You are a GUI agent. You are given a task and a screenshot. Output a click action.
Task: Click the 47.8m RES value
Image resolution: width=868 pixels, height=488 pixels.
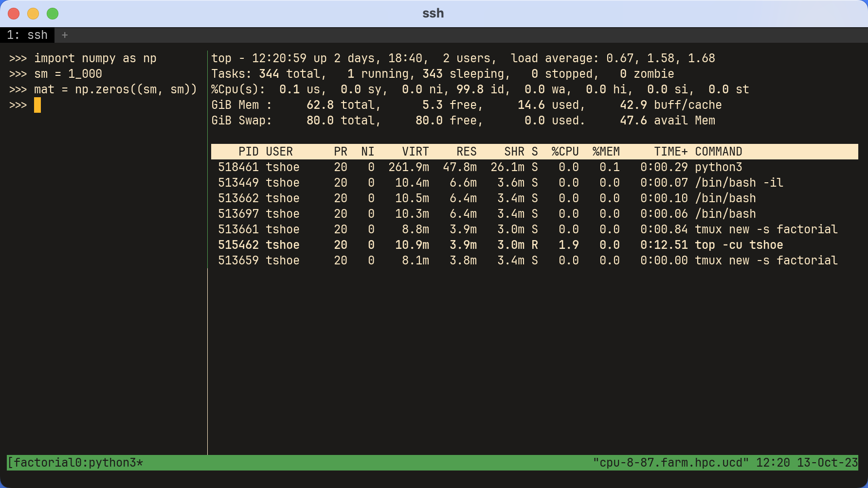point(460,167)
